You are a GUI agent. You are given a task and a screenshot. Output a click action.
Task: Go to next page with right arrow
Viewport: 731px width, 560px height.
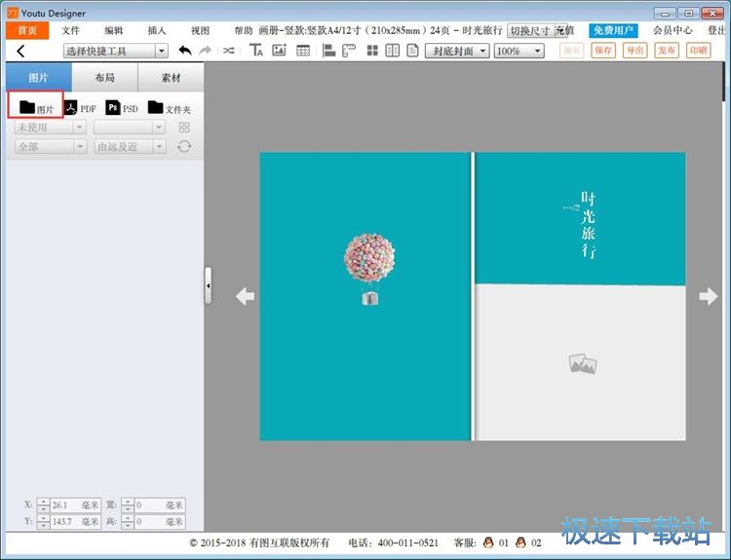tap(708, 297)
